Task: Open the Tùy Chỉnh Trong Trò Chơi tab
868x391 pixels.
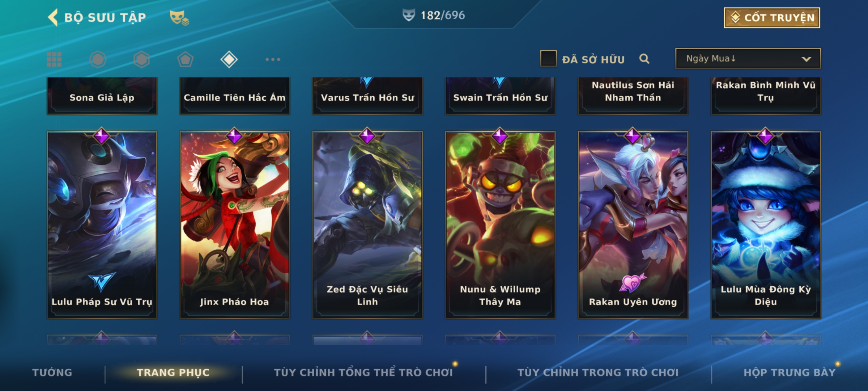Action: (598, 372)
